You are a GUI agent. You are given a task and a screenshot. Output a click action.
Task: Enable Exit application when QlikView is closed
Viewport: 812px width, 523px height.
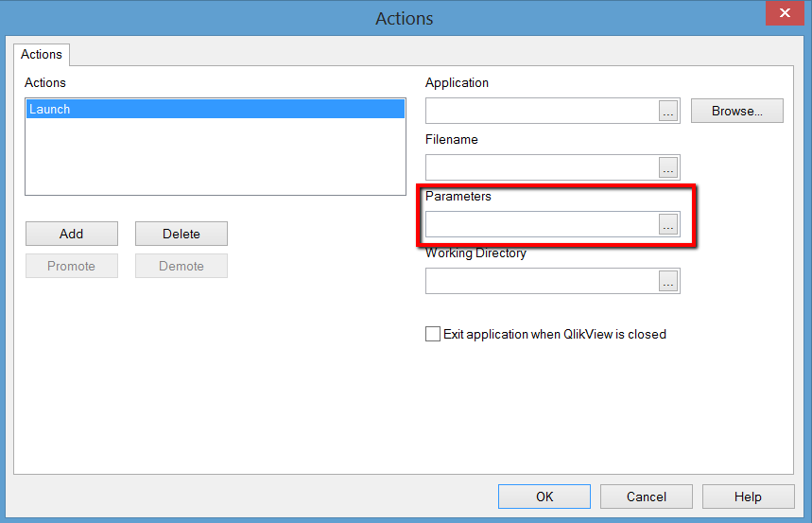[433, 334]
